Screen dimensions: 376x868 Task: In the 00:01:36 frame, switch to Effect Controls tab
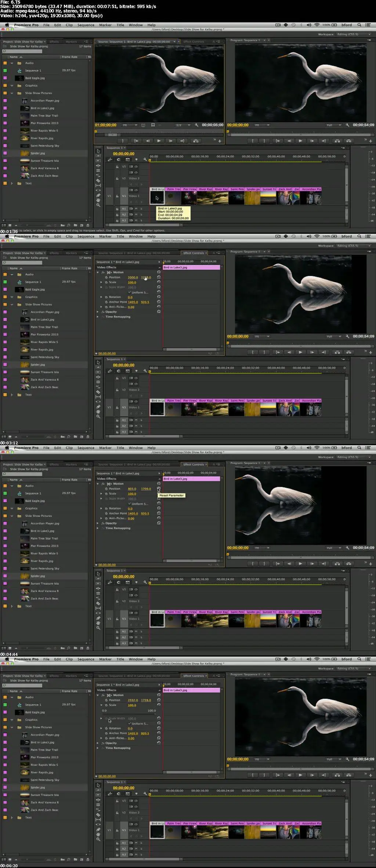point(194,41)
